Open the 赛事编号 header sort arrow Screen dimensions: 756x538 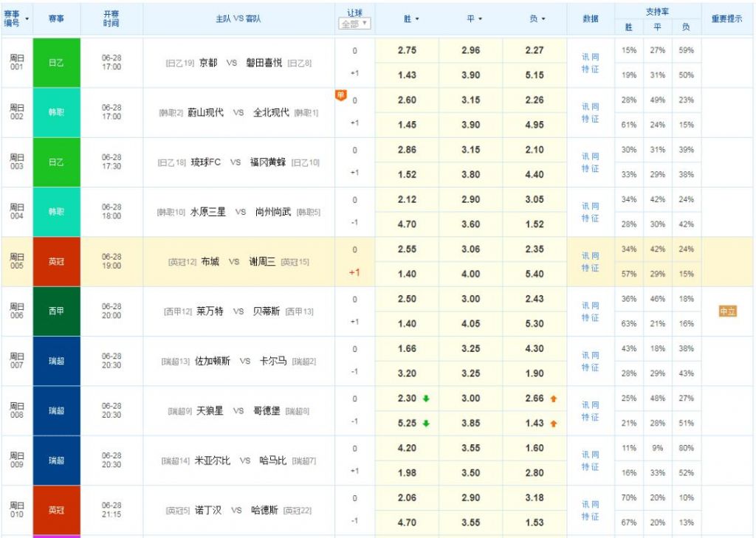(27, 18)
